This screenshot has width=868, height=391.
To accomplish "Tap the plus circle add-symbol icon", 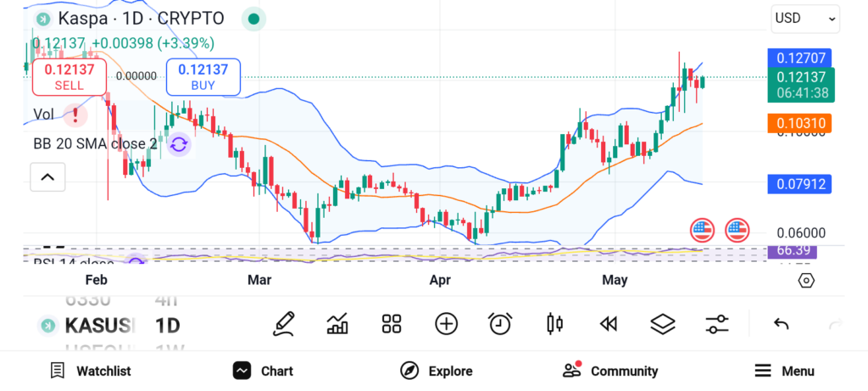I will click(x=446, y=323).
